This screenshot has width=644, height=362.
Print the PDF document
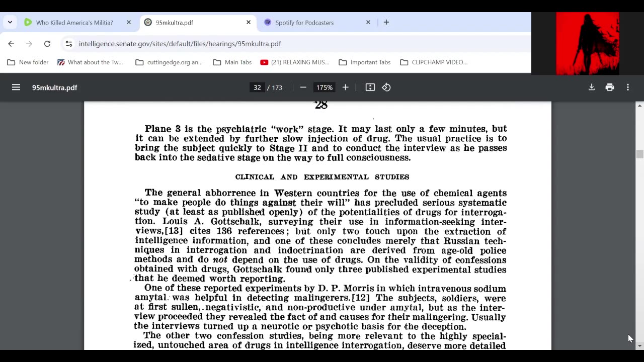(x=610, y=87)
